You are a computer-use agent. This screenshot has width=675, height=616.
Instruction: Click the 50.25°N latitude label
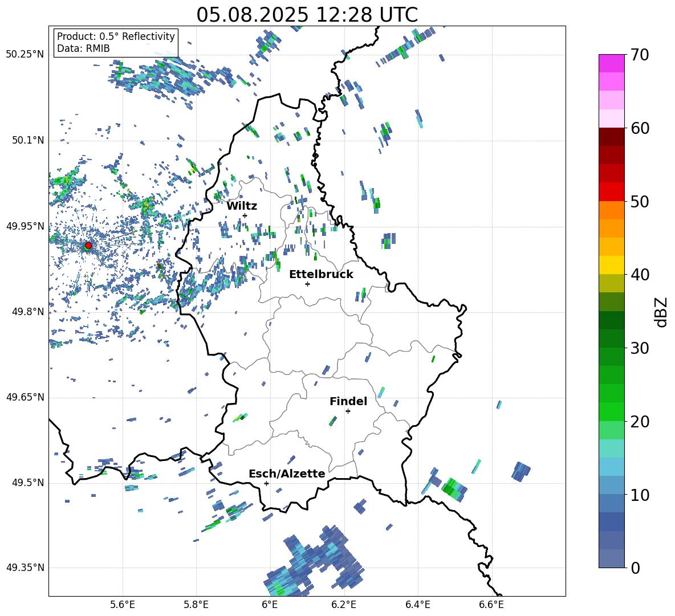coord(25,55)
